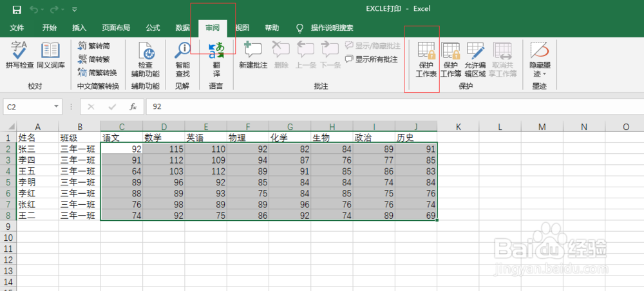The width and height of the screenshot is (644, 291).
Task: Open 智能查找 smart lookup
Action: [183, 59]
